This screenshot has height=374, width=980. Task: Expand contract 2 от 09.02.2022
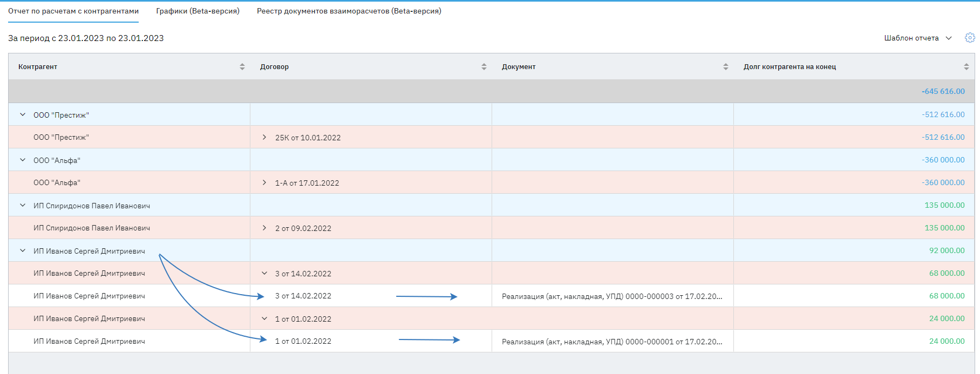[x=264, y=228]
